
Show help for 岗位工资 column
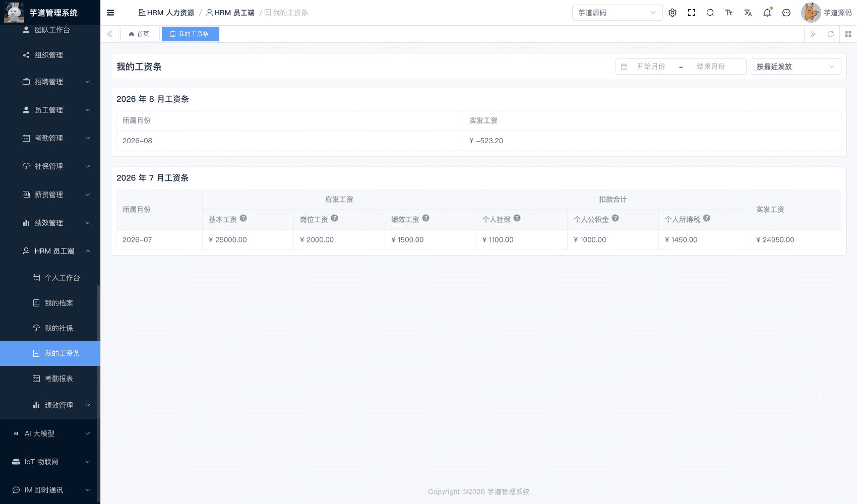click(x=335, y=218)
